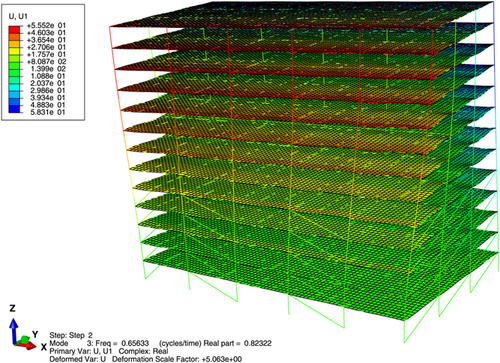Click the blue Z axis arrow of the triad
Screen dimensions: 500x363
(13, 330)
